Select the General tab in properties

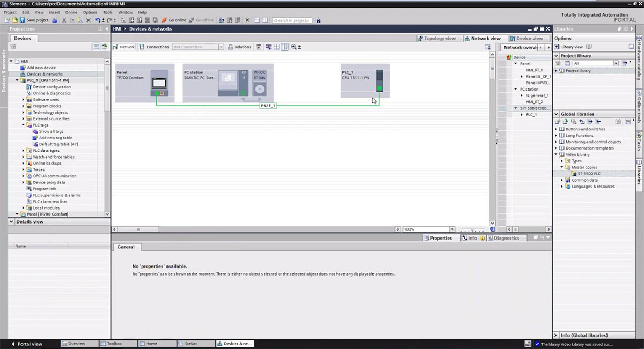[126, 247]
